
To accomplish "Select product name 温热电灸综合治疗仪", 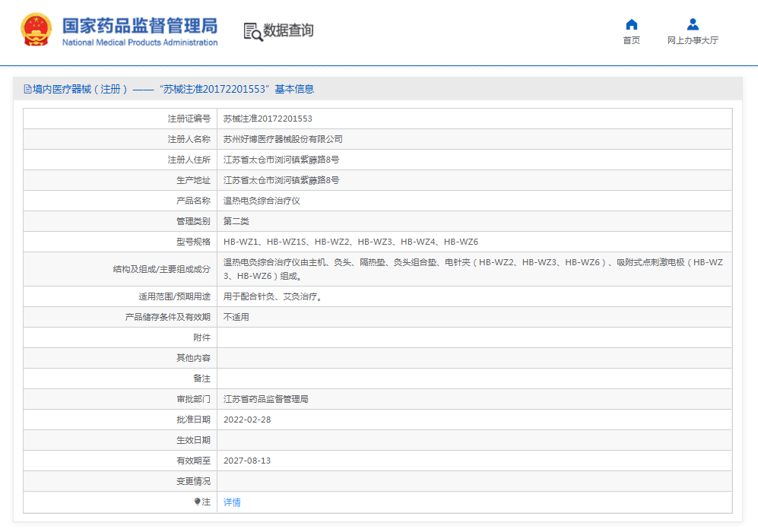I will tap(262, 201).
